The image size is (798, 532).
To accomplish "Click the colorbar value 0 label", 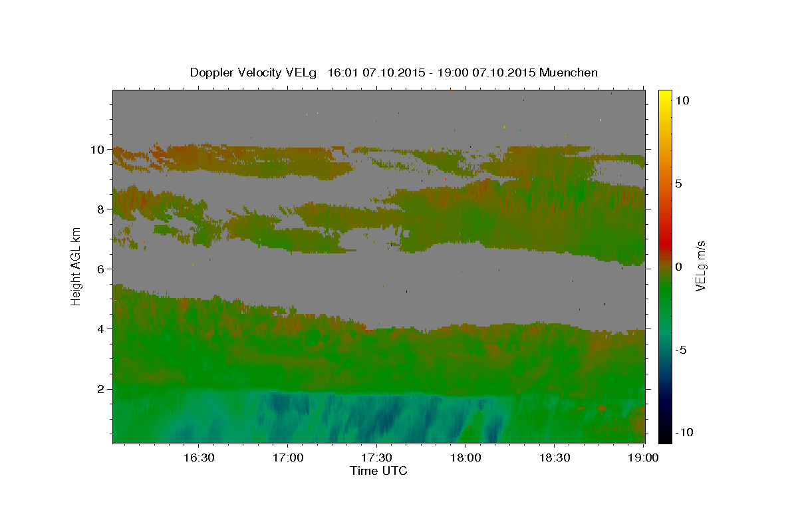I will (679, 267).
